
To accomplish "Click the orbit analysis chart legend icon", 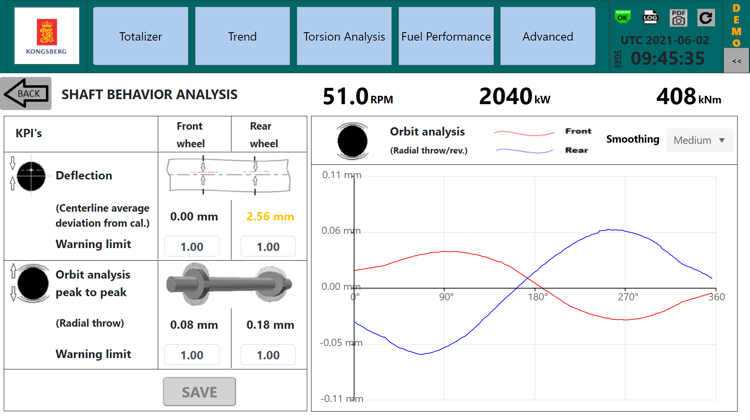I will (x=352, y=141).
